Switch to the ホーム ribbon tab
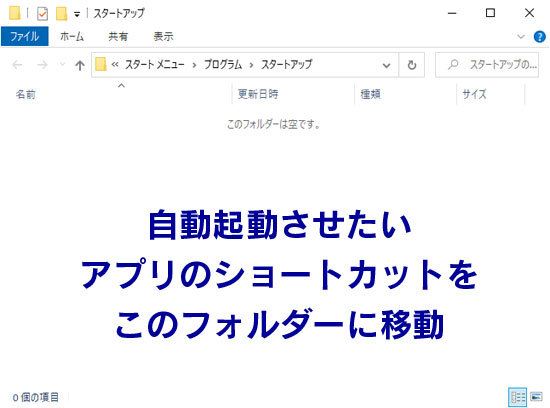This screenshot has height=408, width=550. (72, 36)
